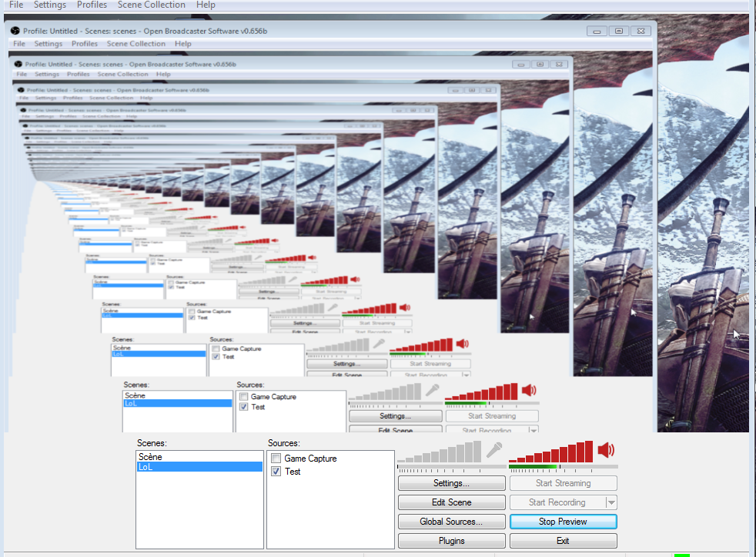Adjust the desktop volume red bar slider

(x=550, y=452)
